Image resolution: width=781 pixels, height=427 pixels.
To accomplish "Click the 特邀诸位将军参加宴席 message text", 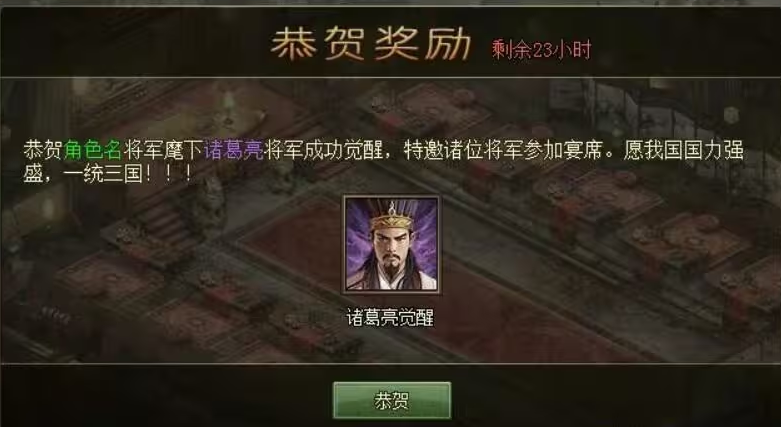I will tap(504, 150).
